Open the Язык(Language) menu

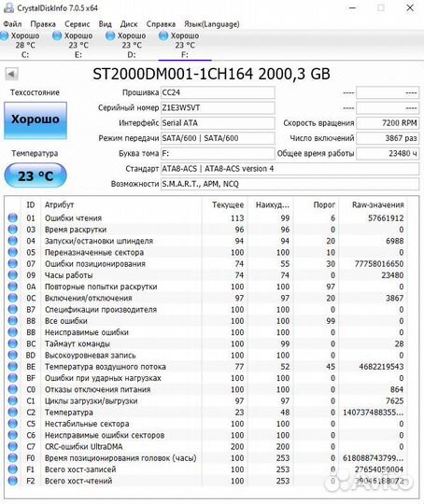pos(212,24)
